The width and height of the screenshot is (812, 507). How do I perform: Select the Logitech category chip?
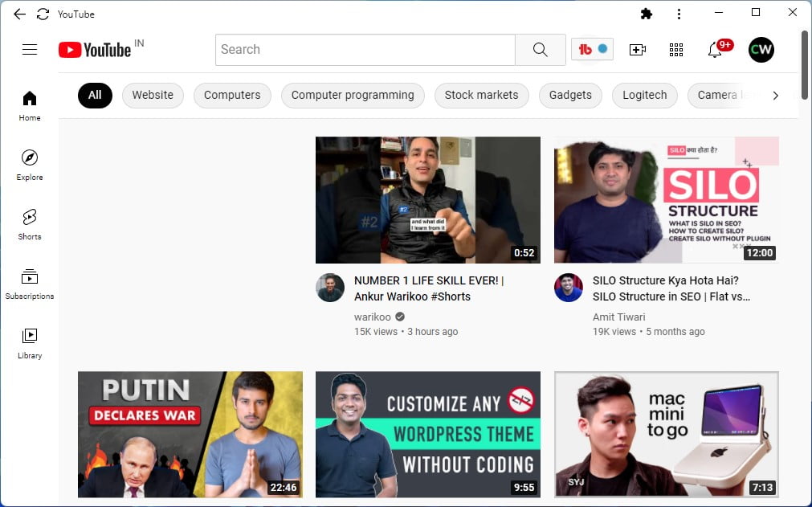point(645,96)
